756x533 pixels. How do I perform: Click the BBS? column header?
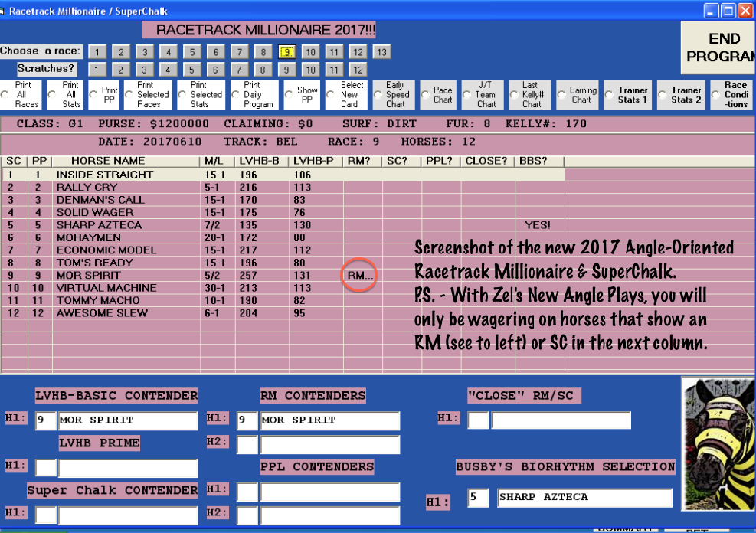tap(539, 161)
